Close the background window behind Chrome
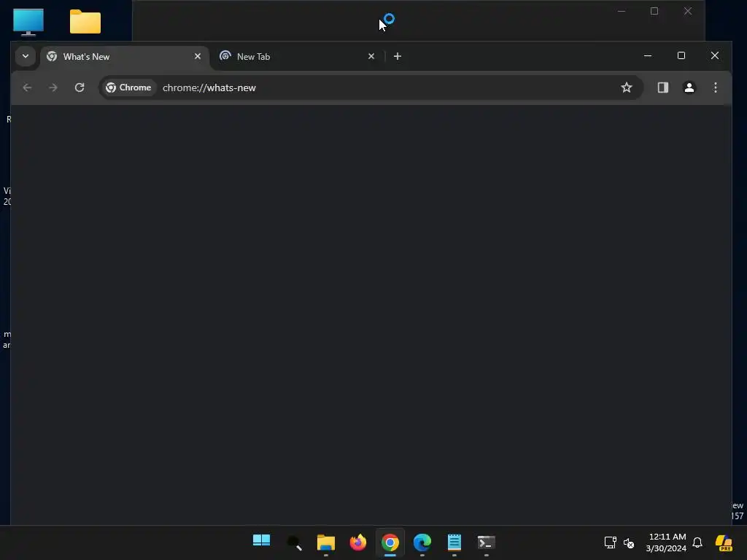Image resolution: width=747 pixels, height=560 pixels. (x=687, y=11)
